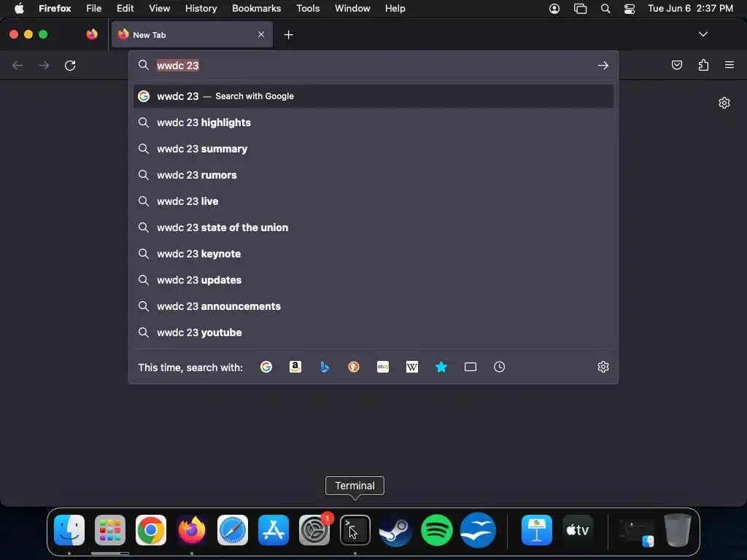This screenshot has width=747, height=560.
Task: Open the Firefox app menu
Action: (55, 8)
